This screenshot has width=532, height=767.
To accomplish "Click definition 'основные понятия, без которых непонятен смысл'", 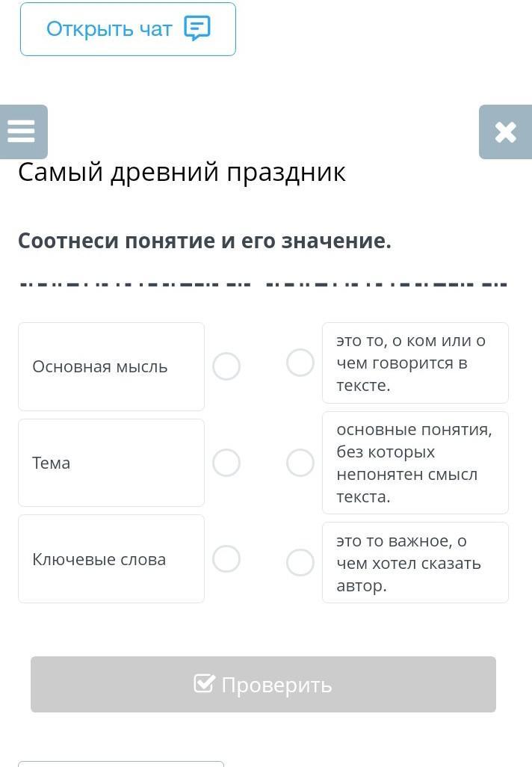I will coord(415,463).
